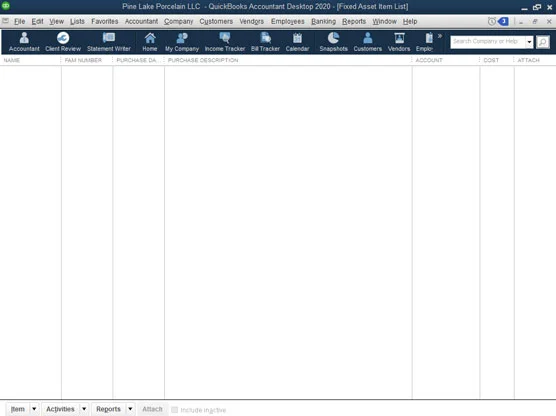Go to the Home page icon
Screen dimensions: 556x416
[150, 42]
